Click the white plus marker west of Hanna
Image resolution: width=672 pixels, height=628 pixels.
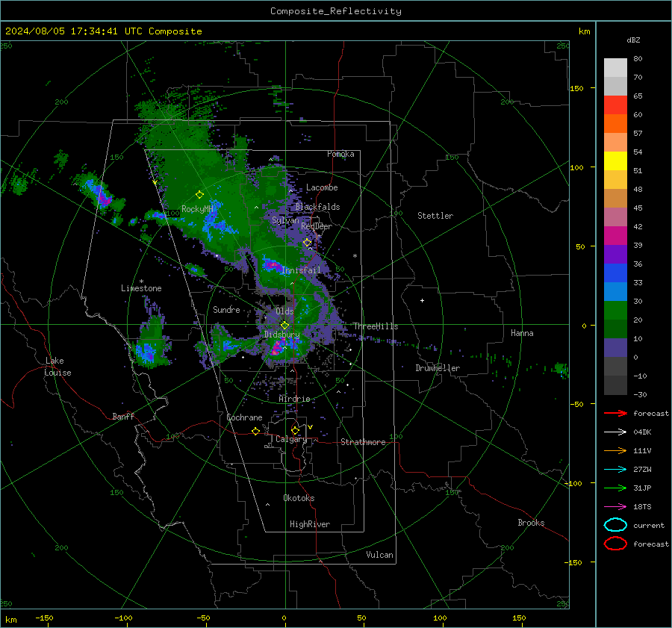[422, 300]
